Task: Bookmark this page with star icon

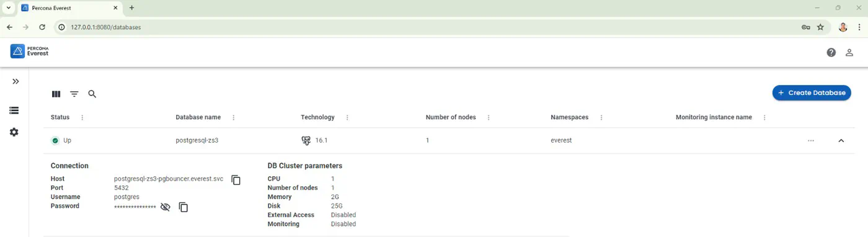Action: coord(820,27)
